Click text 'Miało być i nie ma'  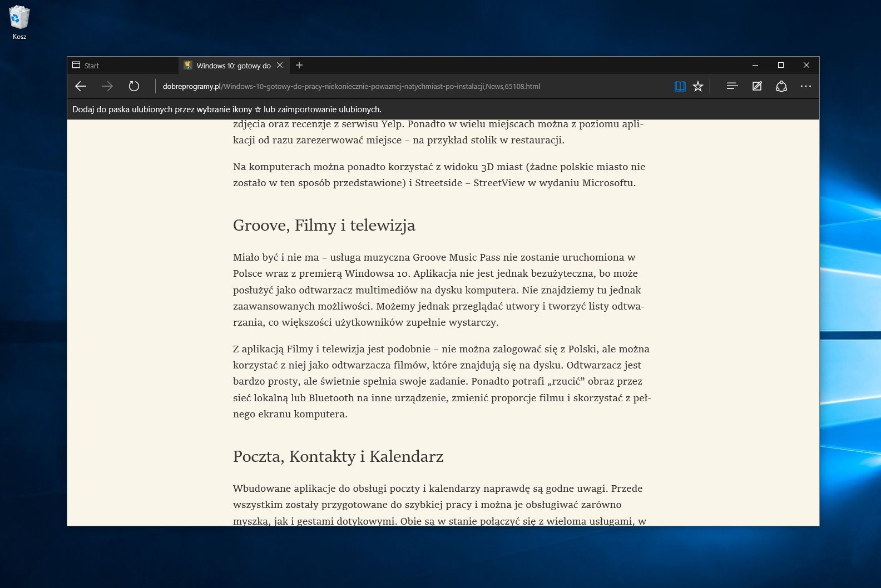pyautogui.click(x=276, y=257)
